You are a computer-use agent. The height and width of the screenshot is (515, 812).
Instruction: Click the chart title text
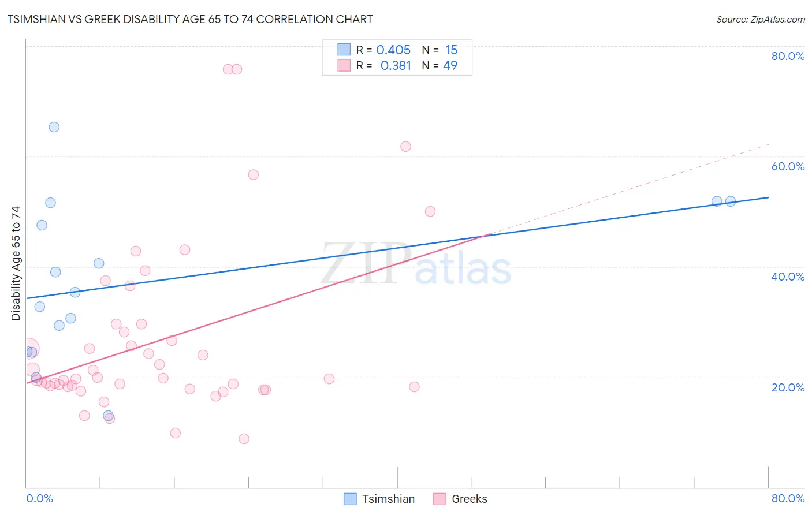190,19
